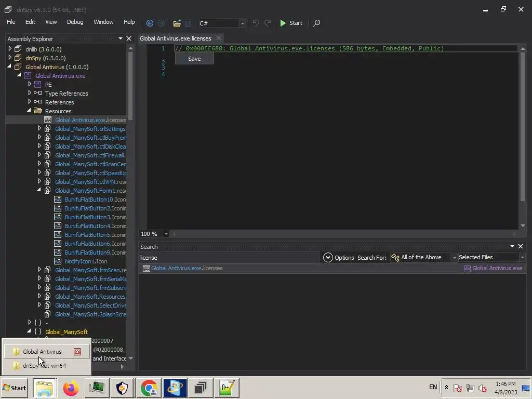532x399 pixels.
Task: Open the Window menu
Action: (103, 22)
